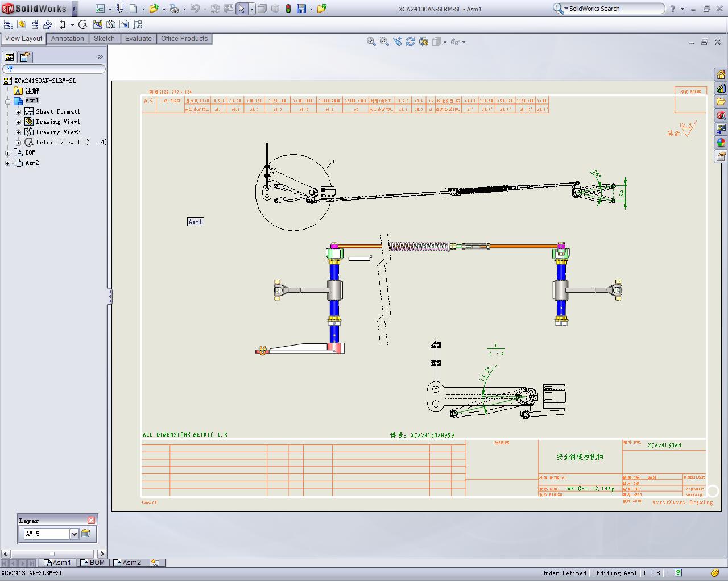This screenshot has width=728, height=582.
Task: Click the Layer Properties icon
Action: (86, 534)
